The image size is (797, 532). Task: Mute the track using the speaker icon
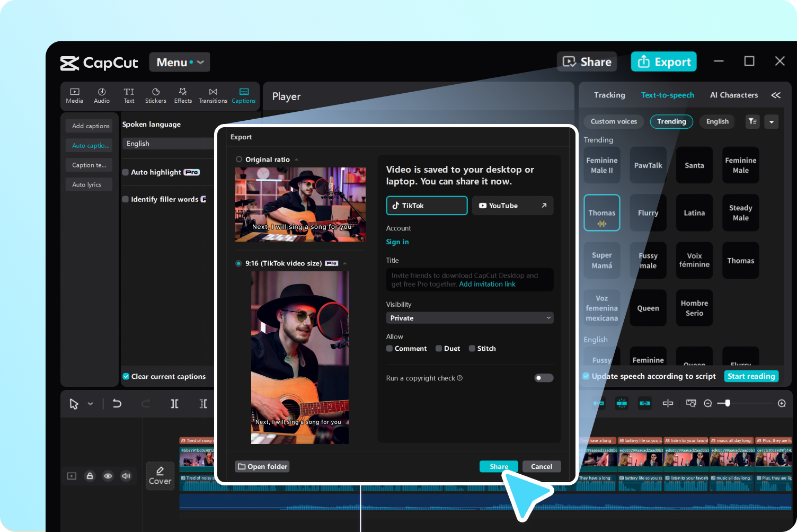[127, 476]
